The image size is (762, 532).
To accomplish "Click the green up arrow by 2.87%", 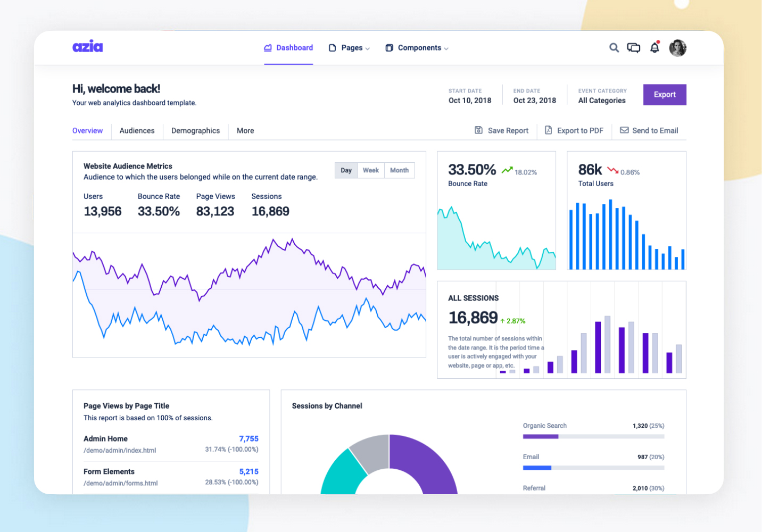I will point(502,321).
